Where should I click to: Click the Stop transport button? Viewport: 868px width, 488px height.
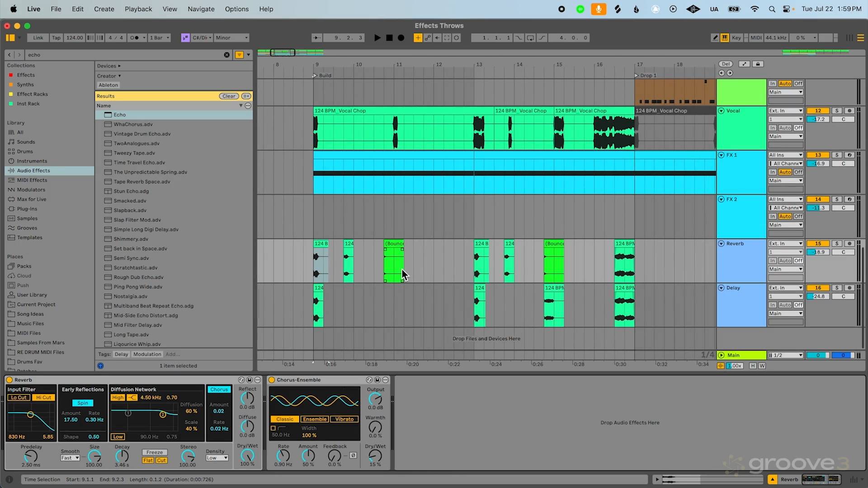pyautogui.click(x=389, y=38)
